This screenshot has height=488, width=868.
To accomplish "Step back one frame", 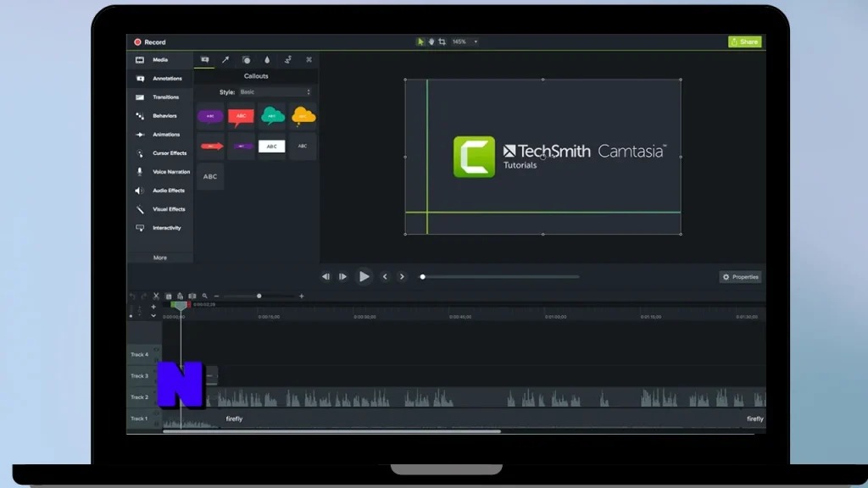I will click(x=325, y=277).
